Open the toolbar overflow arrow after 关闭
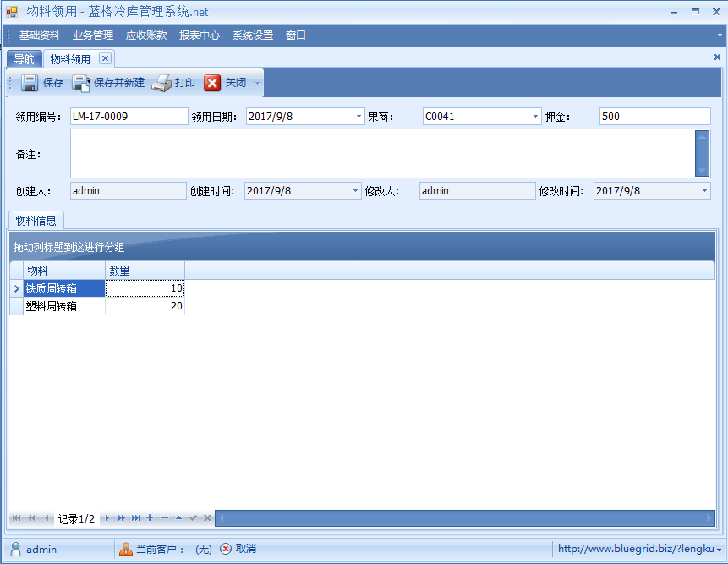The height and width of the screenshot is (564, 728). tap(257, 83)
